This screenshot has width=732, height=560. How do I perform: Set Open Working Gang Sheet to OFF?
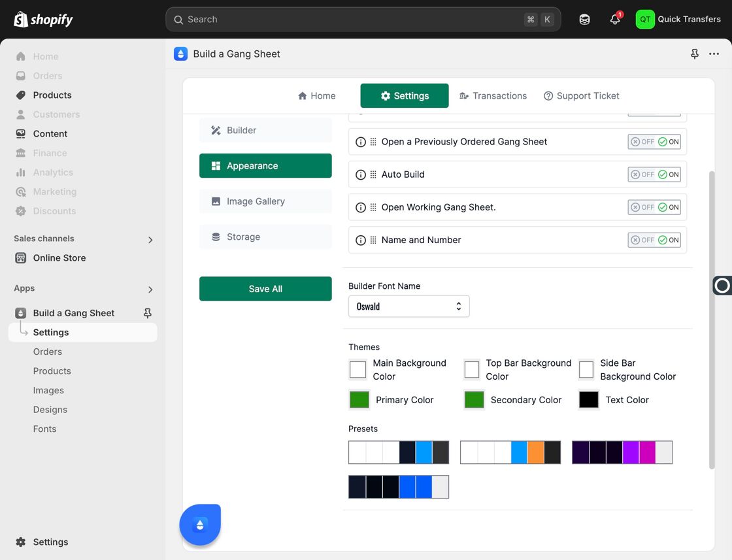click(x=642, y=207)
